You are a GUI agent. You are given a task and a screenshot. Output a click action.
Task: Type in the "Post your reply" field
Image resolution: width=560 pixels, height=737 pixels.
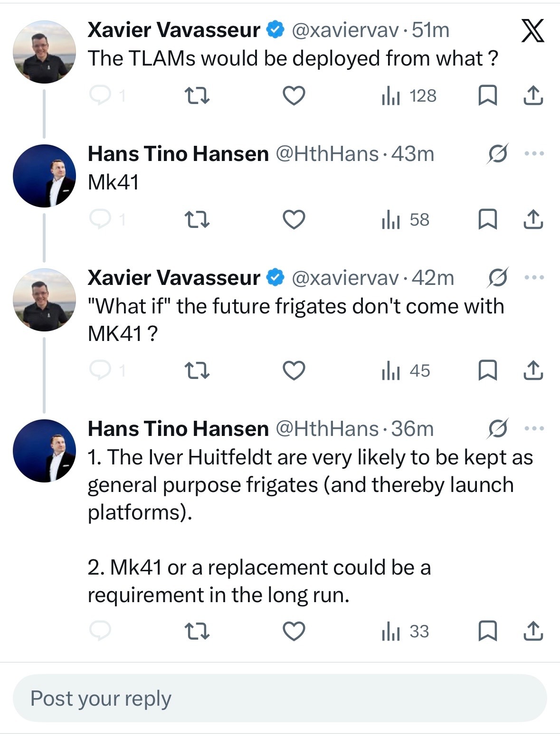[280, 699]
